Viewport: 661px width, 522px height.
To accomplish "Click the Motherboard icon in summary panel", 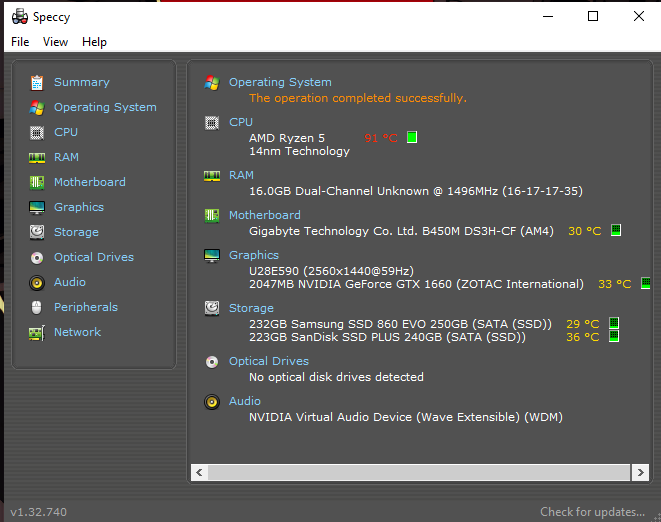I will [212, 215].
